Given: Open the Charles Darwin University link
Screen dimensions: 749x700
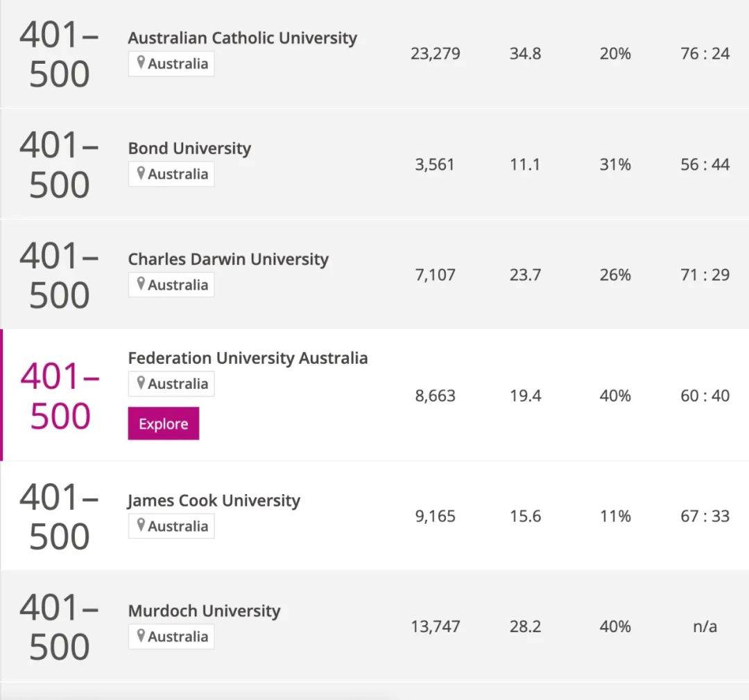Looking at the screenshot, I should (x=228, y=259).
